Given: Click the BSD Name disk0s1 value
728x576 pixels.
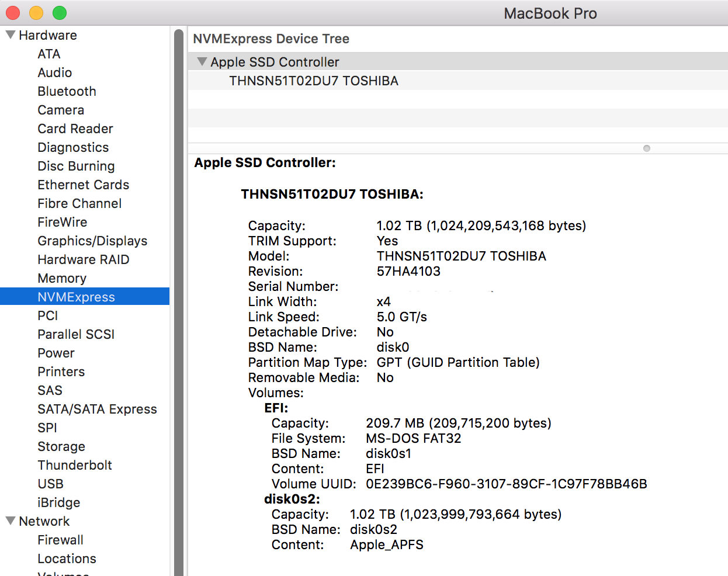Looking at the screenshot, I should [389, 453].
